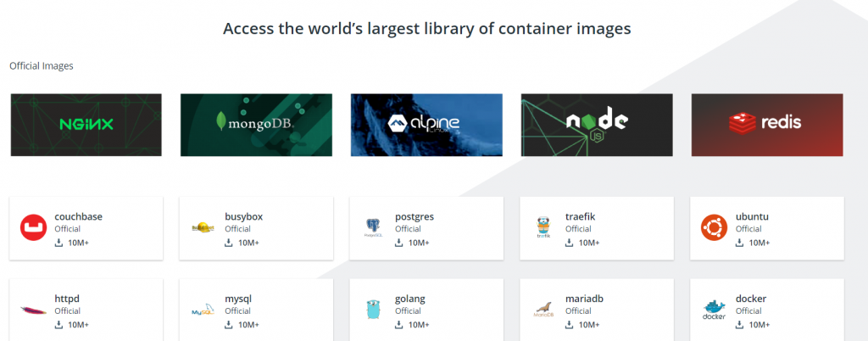868x341 pixels.
Task: Click the Official Images section label
Action: point(42,66)
